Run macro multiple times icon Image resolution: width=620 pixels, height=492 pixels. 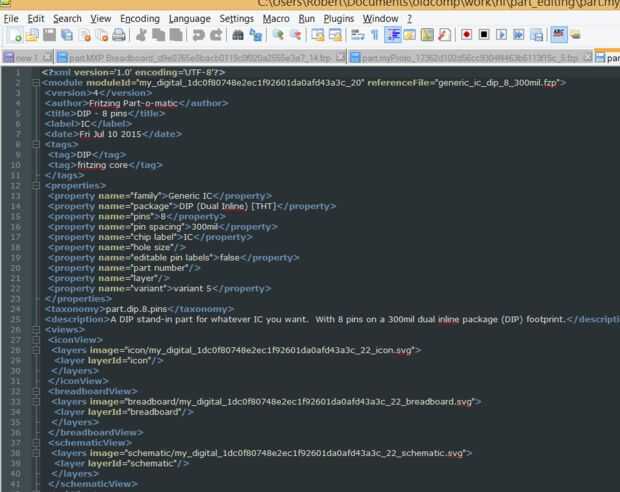coord(519,35)
